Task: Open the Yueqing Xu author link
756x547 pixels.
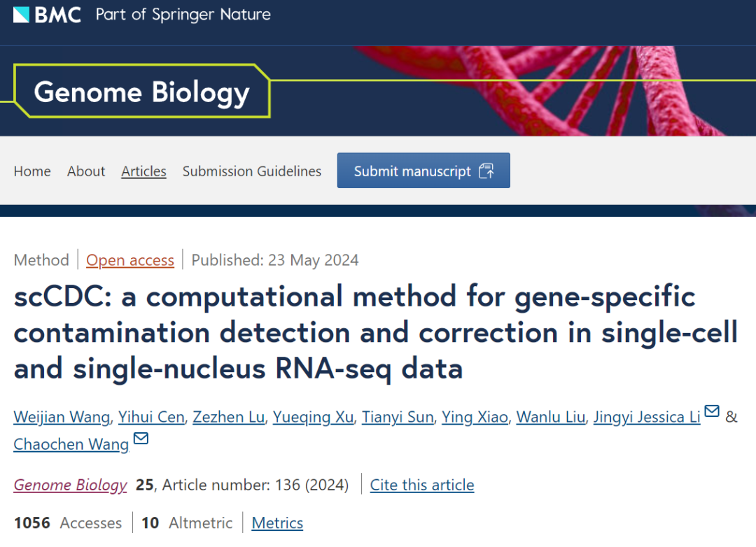Action: coord(313,418)
